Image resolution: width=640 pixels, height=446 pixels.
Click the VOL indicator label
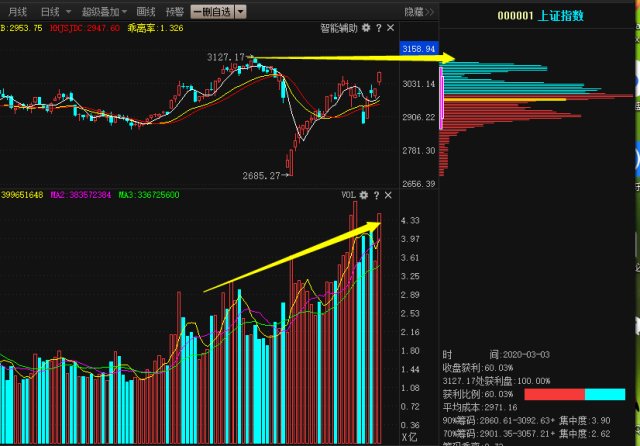(349, 195)
